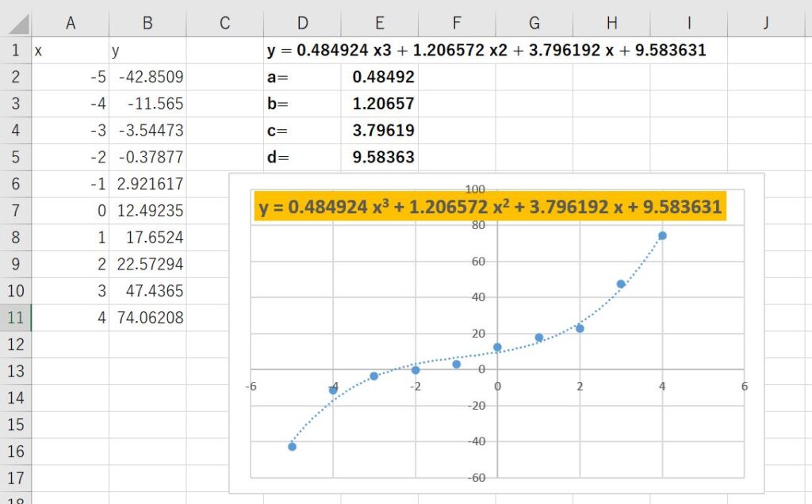Click the chart data point at x=4

tap(662, 236)
